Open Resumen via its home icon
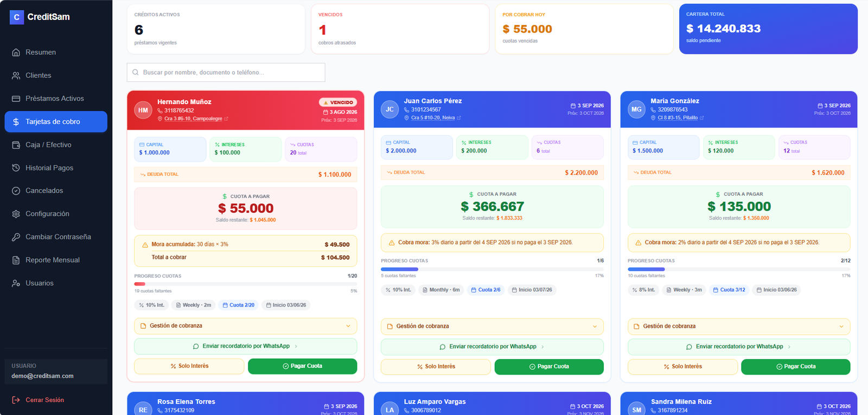 point(16,52)
